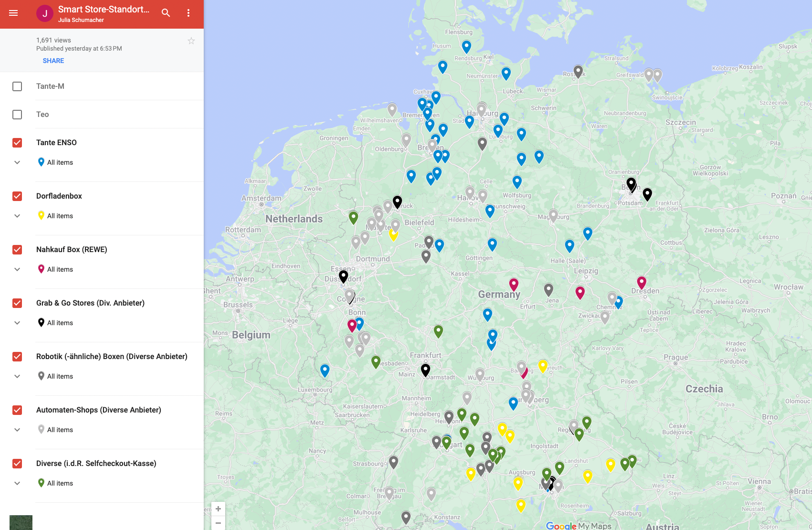Click blue marker near Neumünster
The height and width of the screenshot is (530, 812).
506,74
